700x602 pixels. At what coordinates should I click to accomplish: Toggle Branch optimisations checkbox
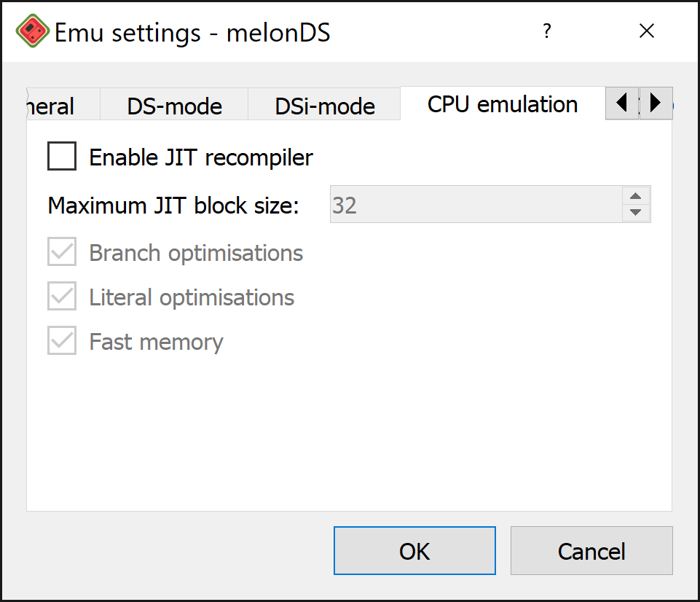62,251
